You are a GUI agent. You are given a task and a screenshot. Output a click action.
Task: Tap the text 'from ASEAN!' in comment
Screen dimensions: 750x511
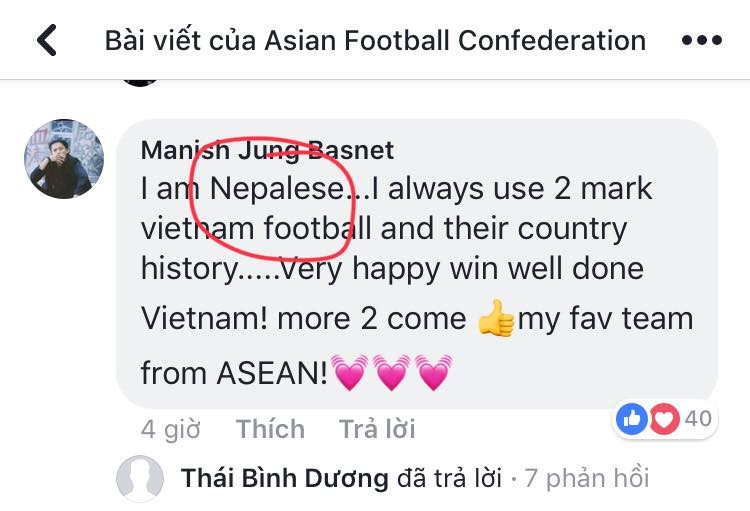point(234,373)
